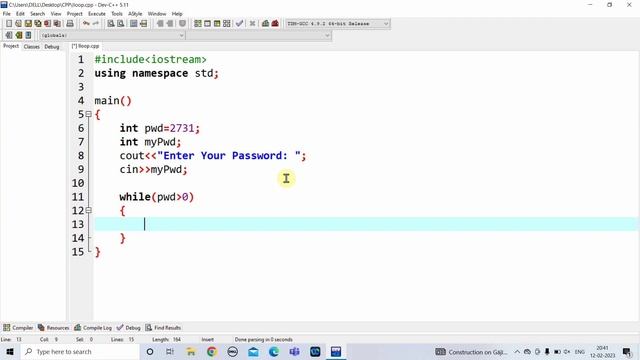Print the file with the printer icon
This screenshot has width=640, height=360.
click(70, 24)
